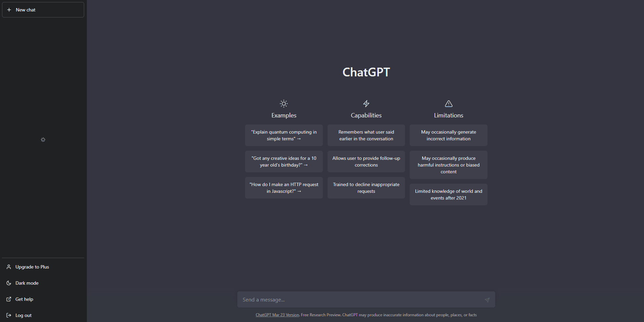Click the person icon beside Upgrade to Plus
The width and height of the screenshot is (644, 322).
coord(9,267)
